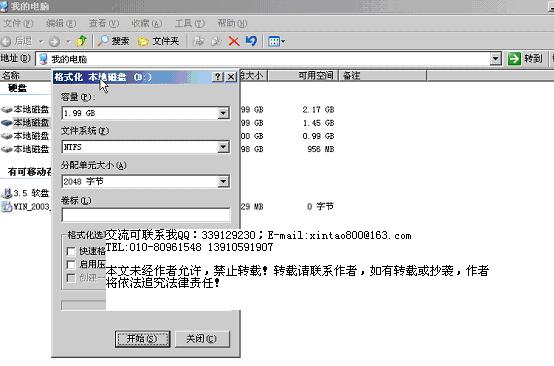Sort by Free Space (可用空间) column header
The height and width of the screenshot is (366, 554).
pos(303,75)
